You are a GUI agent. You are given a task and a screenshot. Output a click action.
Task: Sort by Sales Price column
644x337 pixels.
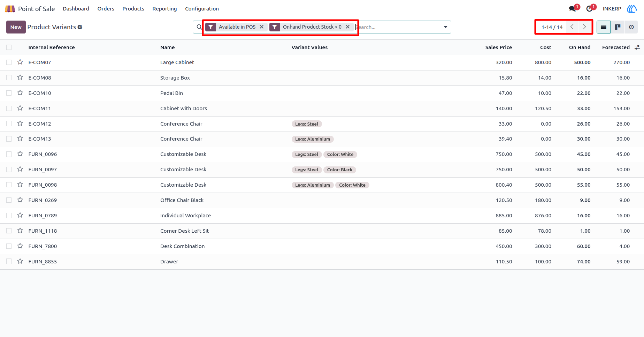tap(499, 47)
